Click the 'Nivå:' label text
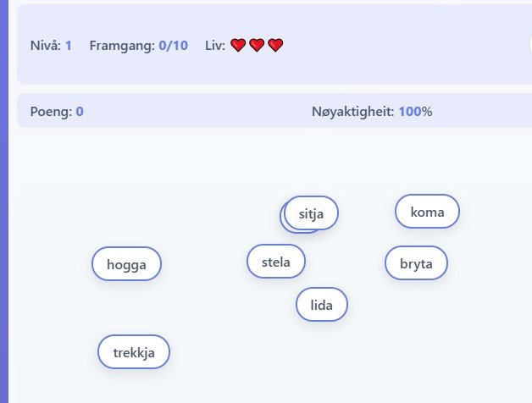This screenshot has height=403, width=532. pyautogui.click(x=46, y=45)
